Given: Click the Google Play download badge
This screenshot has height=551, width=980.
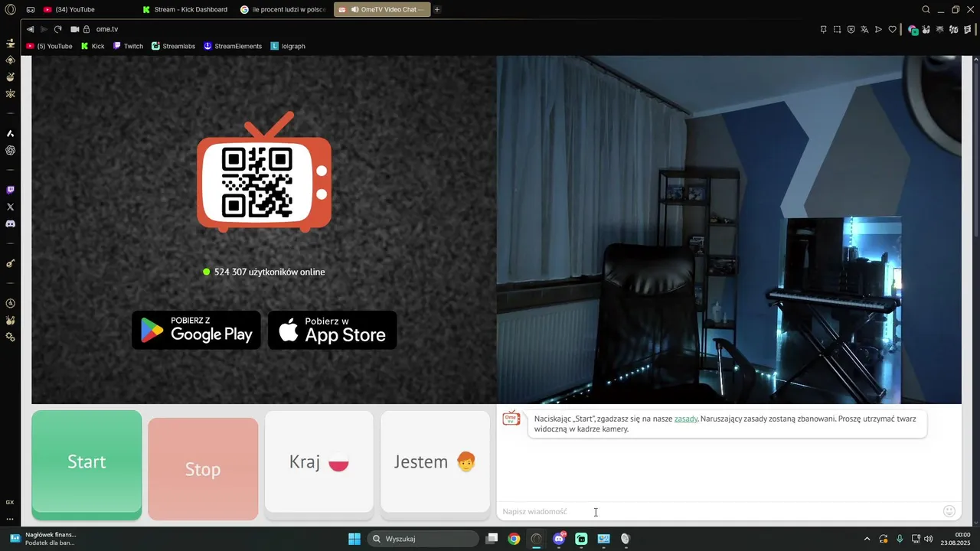Looking at the screenshot, I should [x=196, y=330].
